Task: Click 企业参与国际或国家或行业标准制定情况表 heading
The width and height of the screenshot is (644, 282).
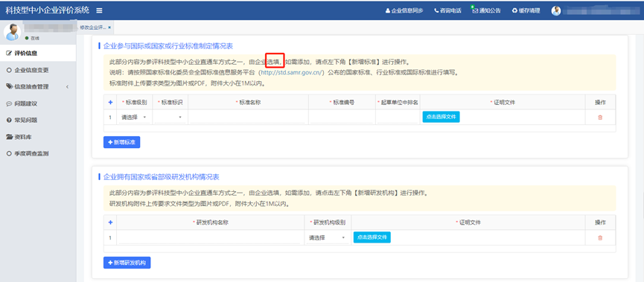Action: (x=168, y=45)
